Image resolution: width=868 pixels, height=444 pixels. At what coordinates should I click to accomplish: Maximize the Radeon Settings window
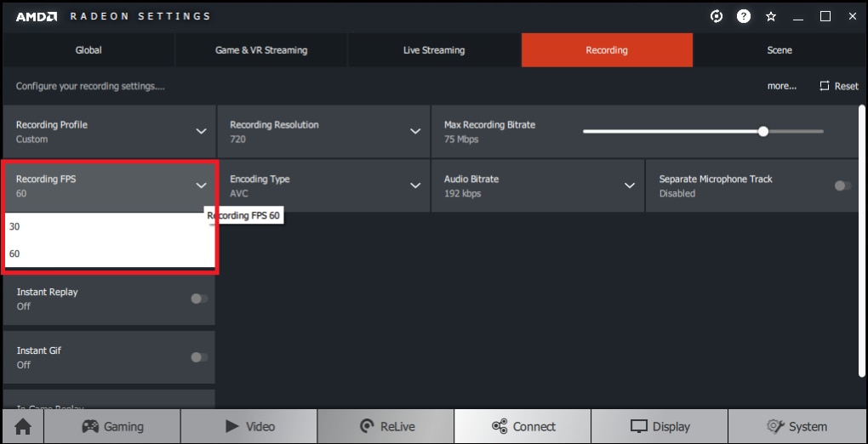(825, 17)
